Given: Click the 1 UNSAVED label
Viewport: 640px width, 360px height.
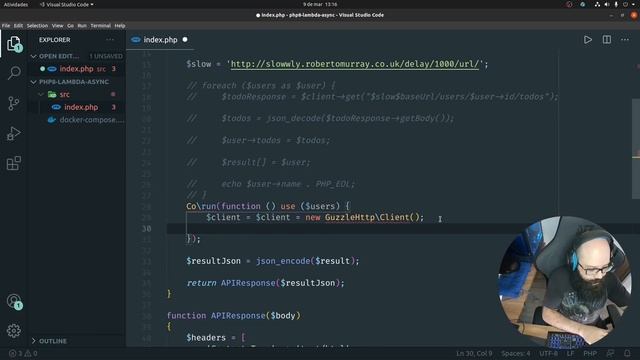Looking at the screenshot, I should [x=106, y=56].
